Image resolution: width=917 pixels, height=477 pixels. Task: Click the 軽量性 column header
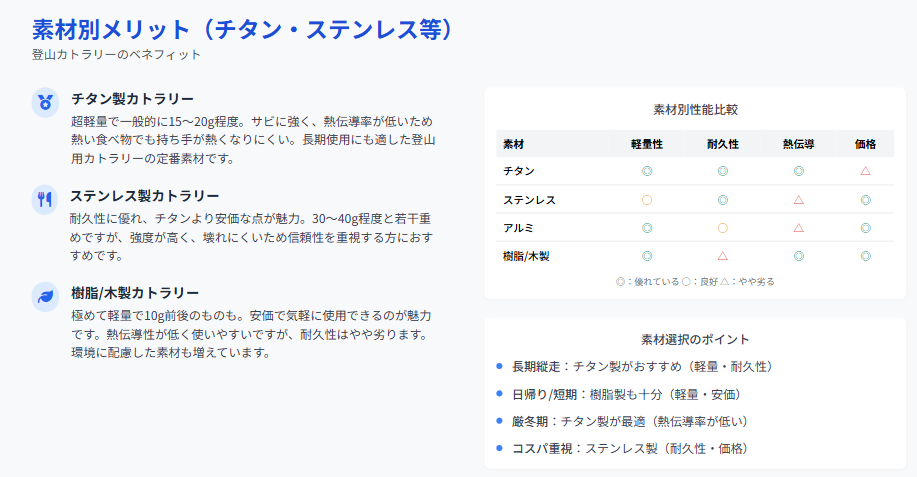coord(647,144)
